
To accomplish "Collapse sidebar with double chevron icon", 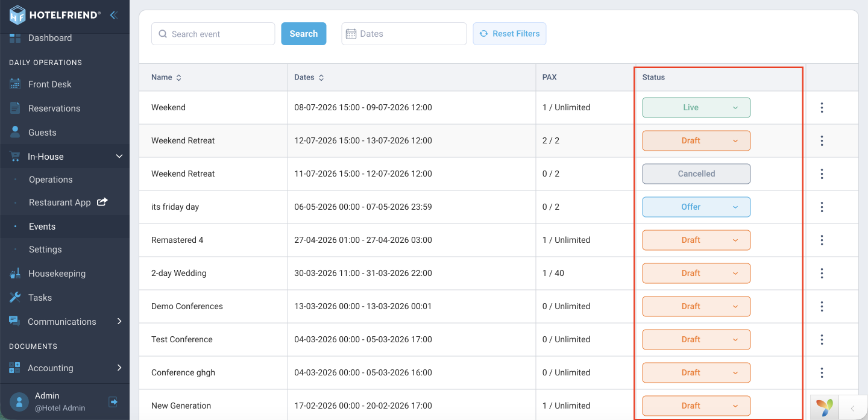I will (113, 15).
